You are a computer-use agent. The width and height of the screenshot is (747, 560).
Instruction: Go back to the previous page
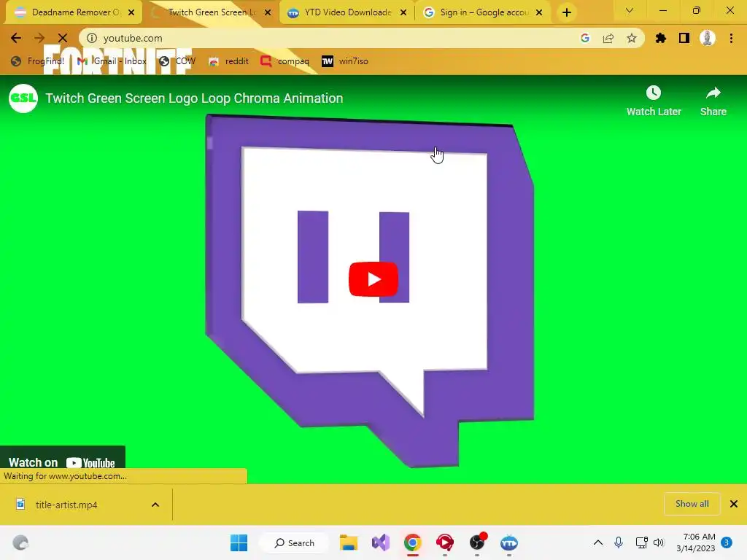point(16,38)
